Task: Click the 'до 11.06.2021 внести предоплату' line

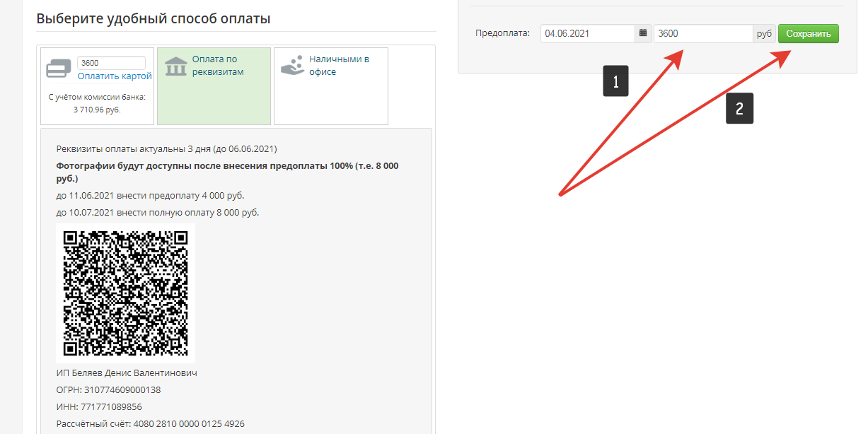Action: click(150, 195)
